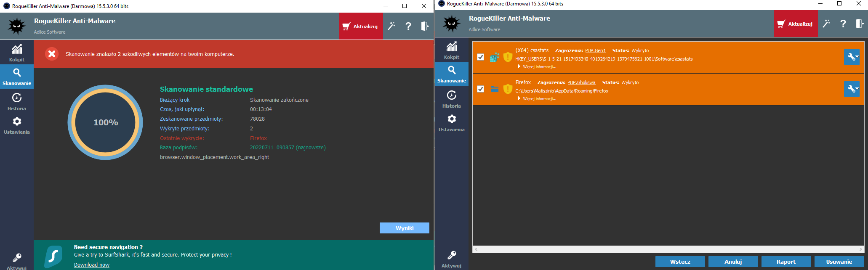Click warning shield icon in Firefox row
Image resolution: width=868 pixels, height=270 pixels.
tap(508, 89)
